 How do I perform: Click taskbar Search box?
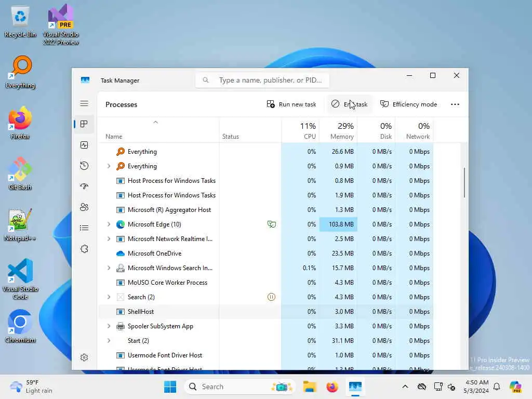click(240, 387)
